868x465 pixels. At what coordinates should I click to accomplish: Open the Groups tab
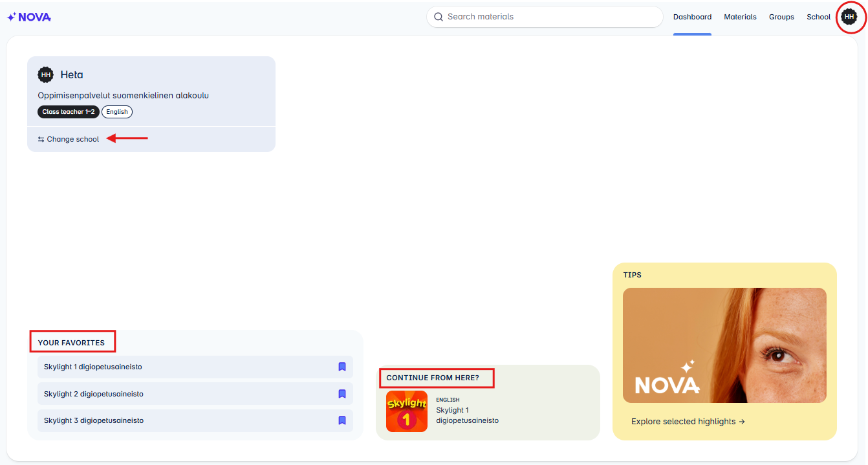(x=781, y=17)
